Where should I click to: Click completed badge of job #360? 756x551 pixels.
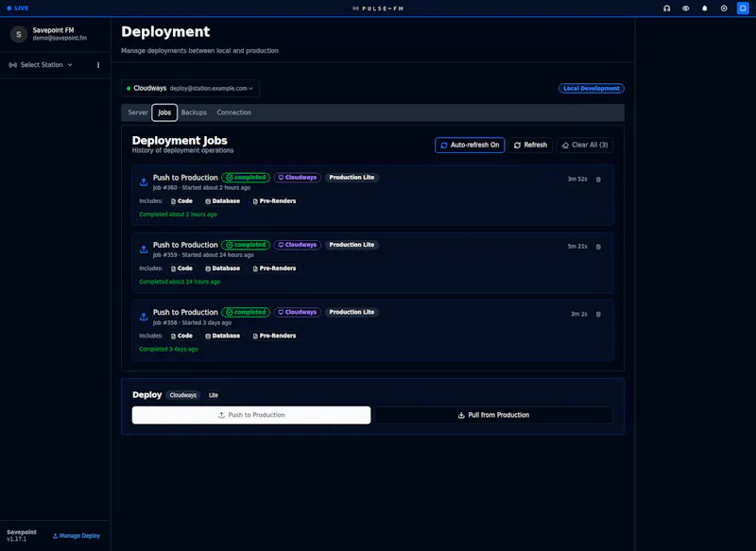tap(246, 178)
